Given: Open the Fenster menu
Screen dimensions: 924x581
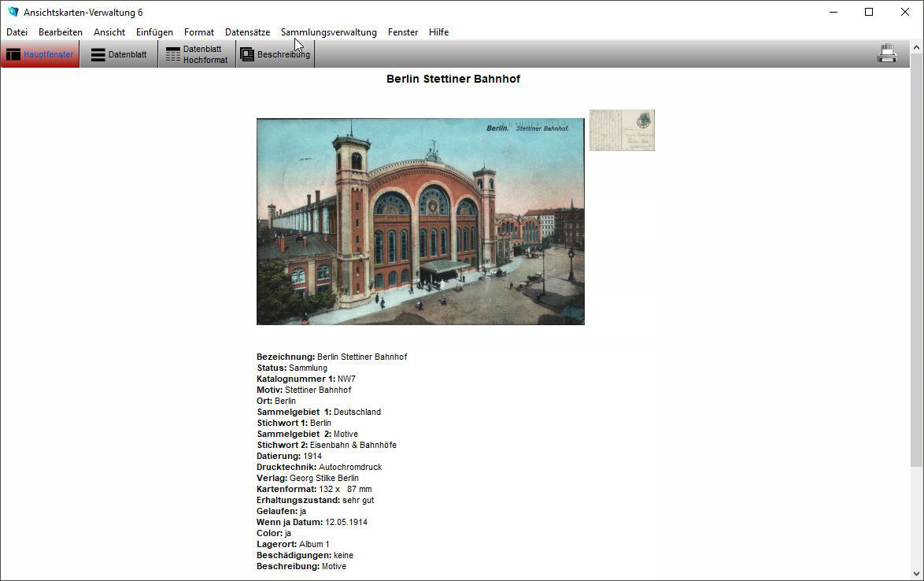Looking at the screenshot, I should point(403,32).
